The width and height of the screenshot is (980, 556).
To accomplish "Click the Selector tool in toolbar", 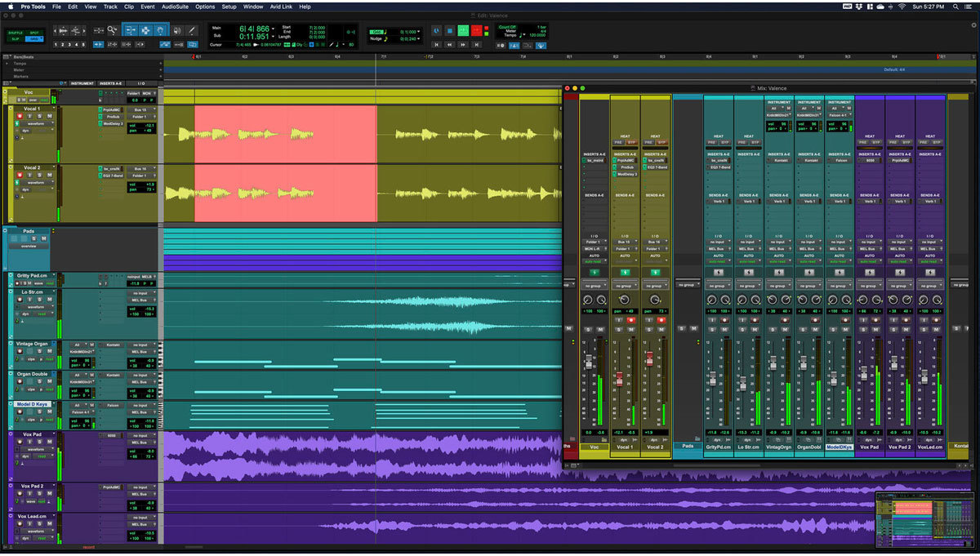I will click(146, 30).
